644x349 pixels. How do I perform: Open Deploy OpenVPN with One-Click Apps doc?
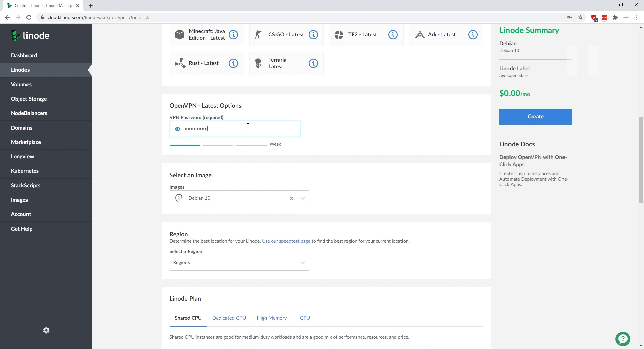(x=533, y=161)
